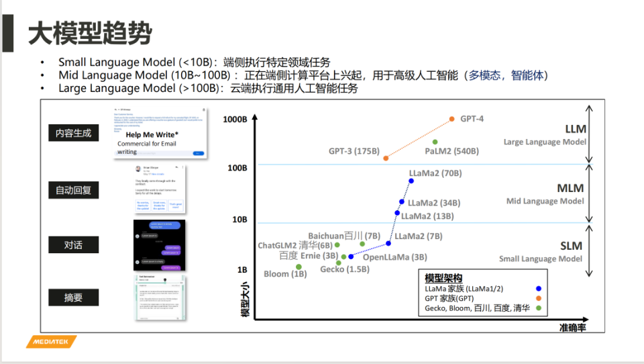Click the blue LLaMa2 (34B) data point
Viewport: 644px width, 364px height.
coord(402,201)
